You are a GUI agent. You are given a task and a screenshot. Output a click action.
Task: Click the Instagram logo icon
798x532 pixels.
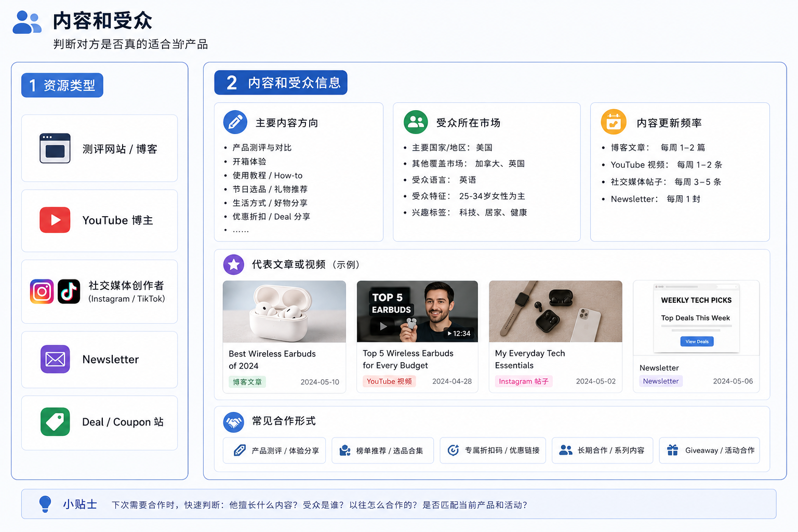[42, 291]
